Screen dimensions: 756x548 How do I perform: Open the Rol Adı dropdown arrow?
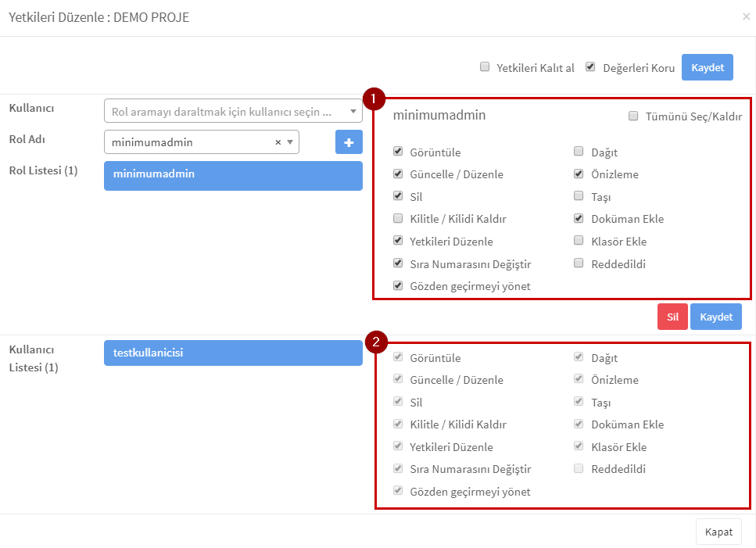click(x=290, y=142)
